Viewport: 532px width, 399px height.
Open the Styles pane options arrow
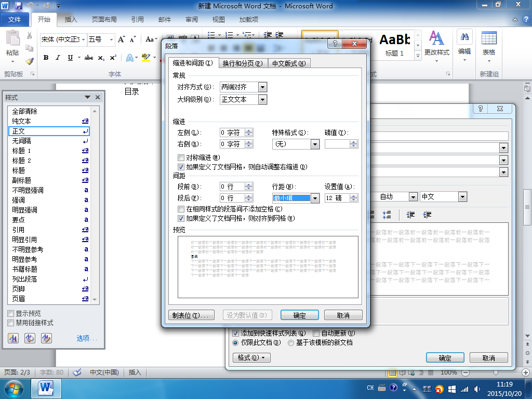tap(87, 97)
